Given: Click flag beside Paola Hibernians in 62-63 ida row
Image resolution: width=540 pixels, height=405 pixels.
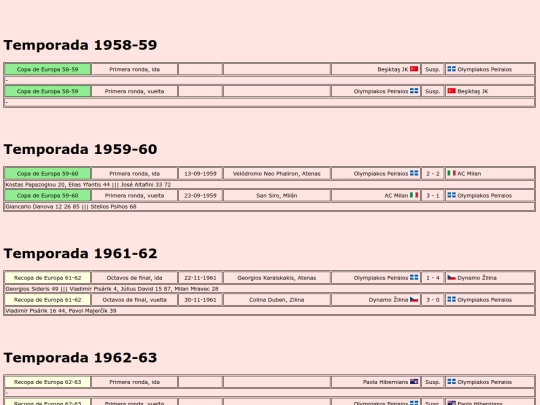Looking at the screenshot, I should [x=414, y=382].
